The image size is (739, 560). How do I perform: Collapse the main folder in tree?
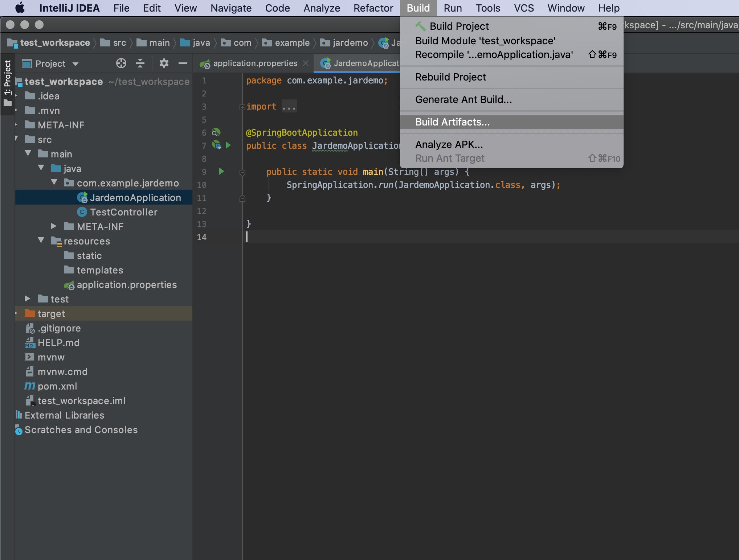(x=28, y=154)
